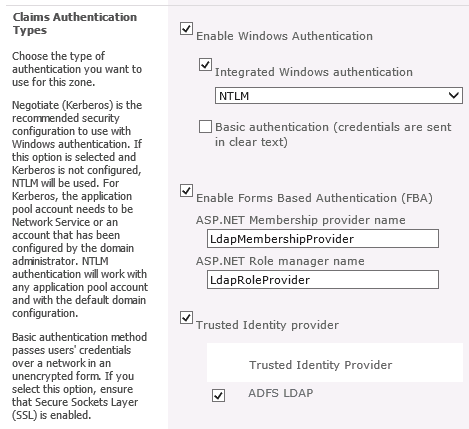
Task: Click the 'ADFS LDAP' provider name text
Action: 281,393
